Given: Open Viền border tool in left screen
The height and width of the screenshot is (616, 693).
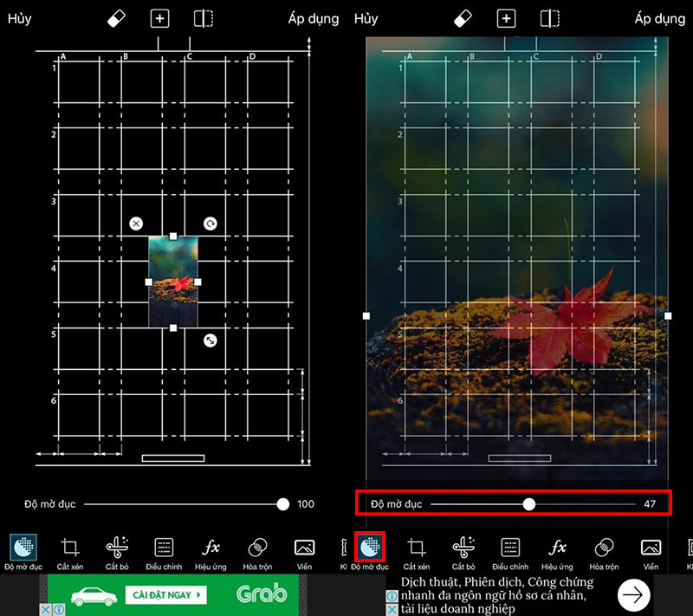Looking at the screenshot, I should [x=305, y=554].
